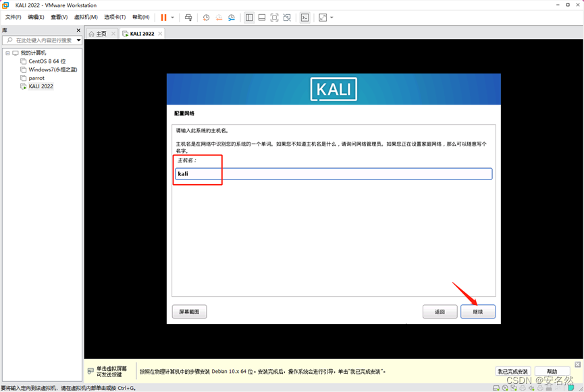Image resolution: width=584 pixels, height=392 pixels.
Task: Click the 继续 continue button
Action: [478, 312]
